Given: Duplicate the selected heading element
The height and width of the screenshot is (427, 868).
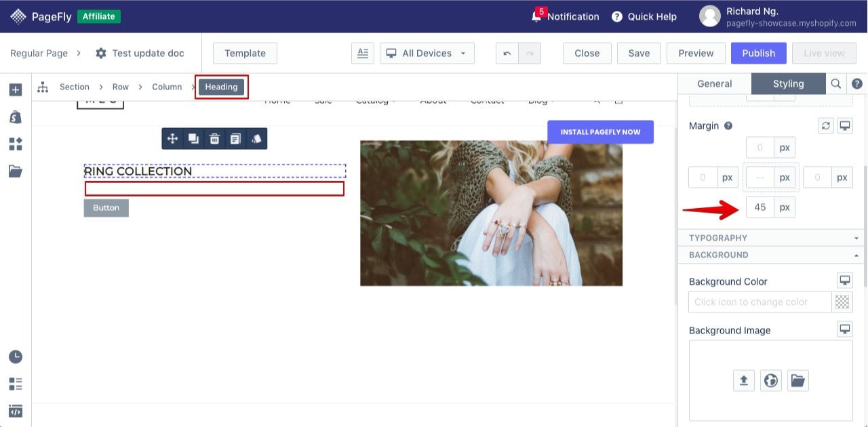Looking at the screenshot, I should (193, 139).
